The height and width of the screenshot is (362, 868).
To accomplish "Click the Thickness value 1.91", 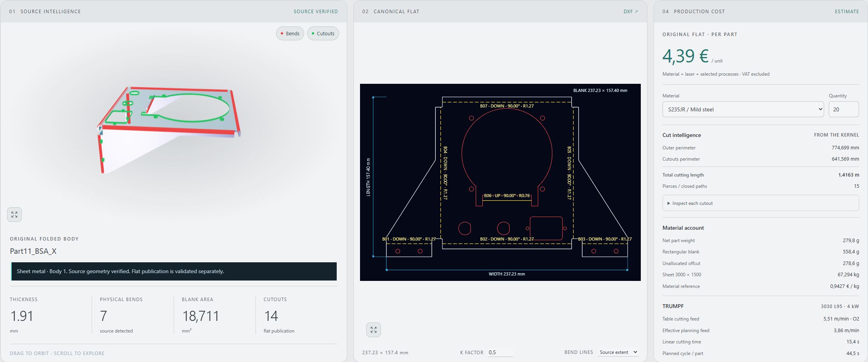I will (22, 316).
